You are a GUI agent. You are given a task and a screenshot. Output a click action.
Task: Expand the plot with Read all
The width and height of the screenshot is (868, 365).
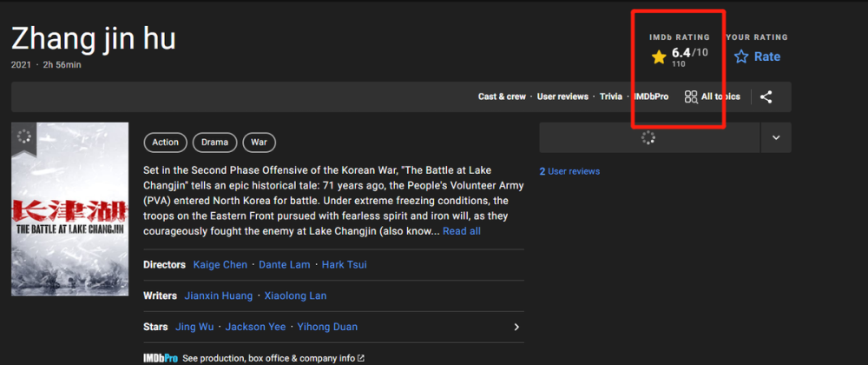461,231
